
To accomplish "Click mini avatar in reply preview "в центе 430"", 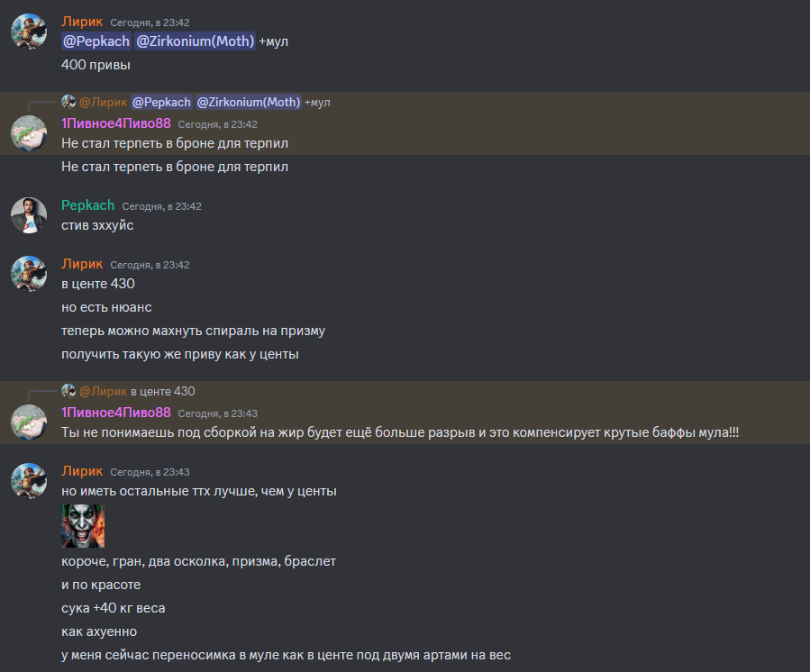I will point(68,391).
